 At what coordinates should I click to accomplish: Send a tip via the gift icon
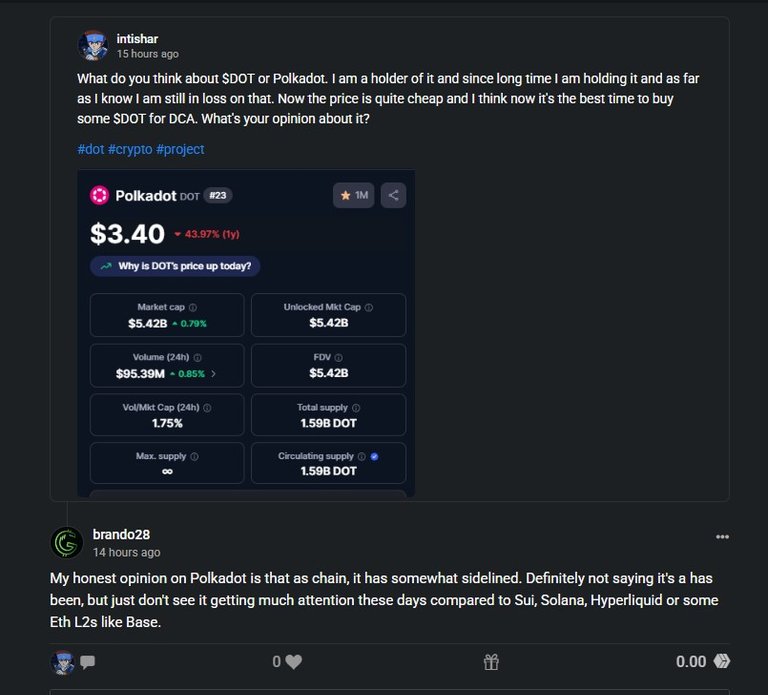(491, 662)
